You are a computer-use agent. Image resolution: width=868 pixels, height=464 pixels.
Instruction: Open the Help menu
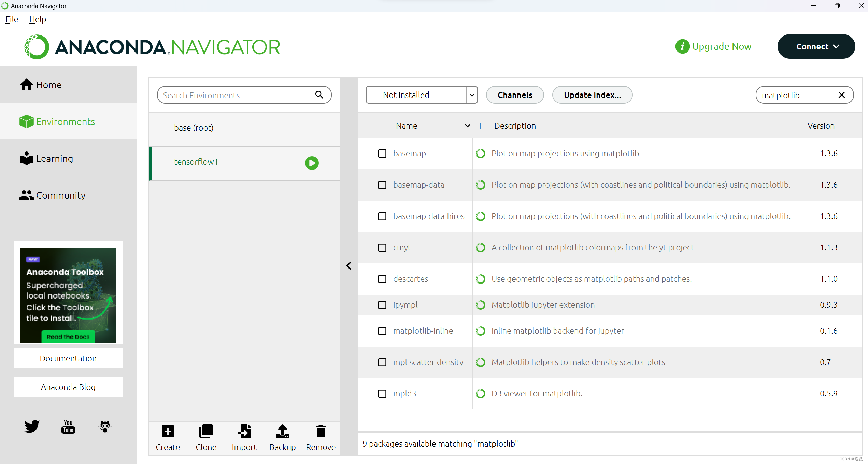(x=38, y=19)
